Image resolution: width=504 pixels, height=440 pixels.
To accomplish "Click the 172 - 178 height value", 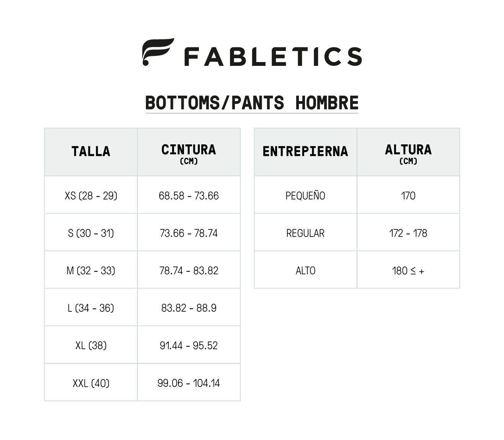I will (408, 233).
